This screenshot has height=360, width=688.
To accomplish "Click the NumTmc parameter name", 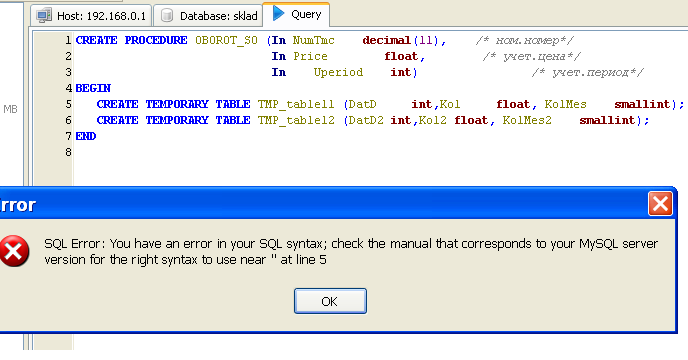I will pyautogui.click(x=313, y=40).
